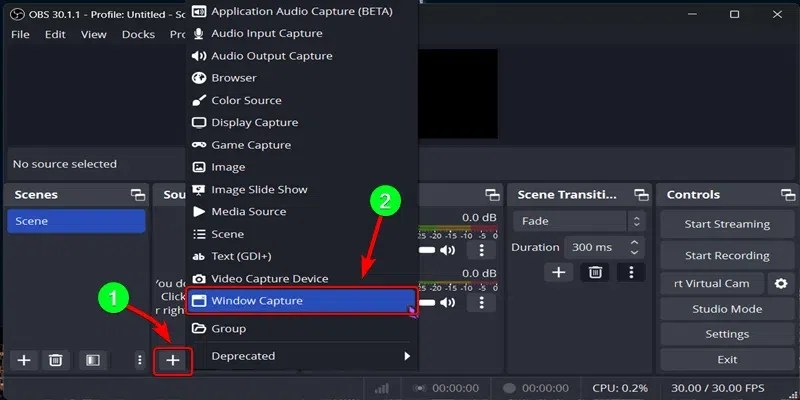
Task: Click the black preview canvas
Action: click(x=458, y=94)
